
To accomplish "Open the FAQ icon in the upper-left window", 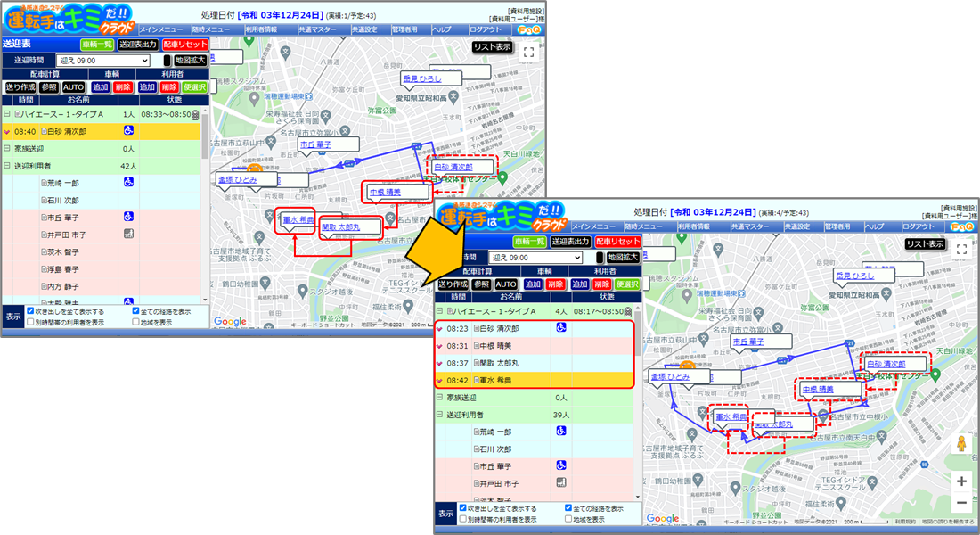I will coord(528,30).
